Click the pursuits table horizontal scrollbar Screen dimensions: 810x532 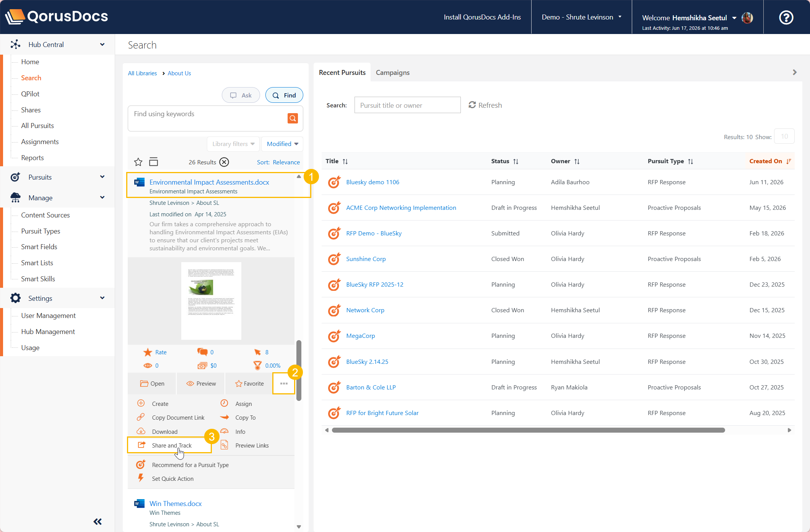(x=528, y=430)
